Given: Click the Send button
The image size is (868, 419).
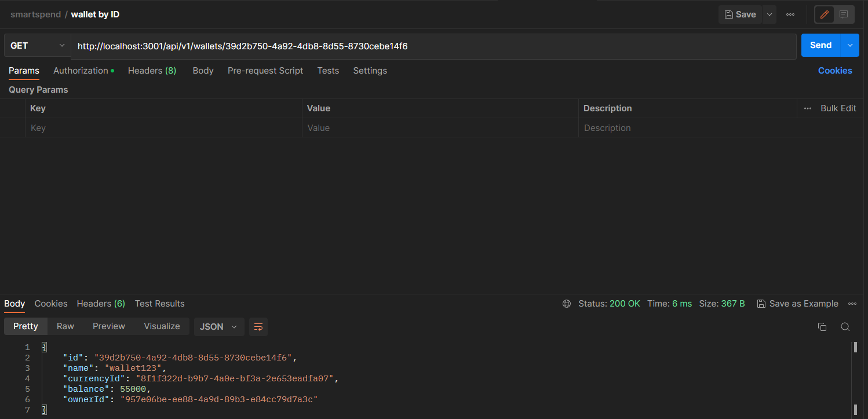Looking at the screenshot, I should coord(820,45).
